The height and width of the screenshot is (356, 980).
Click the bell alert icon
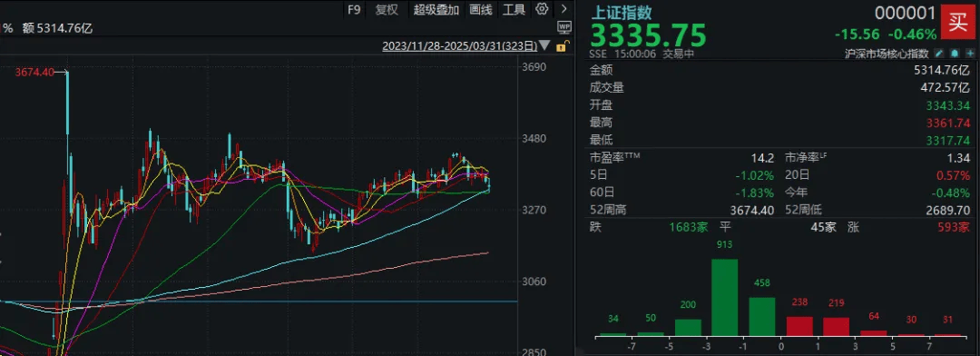pos(955,54)
